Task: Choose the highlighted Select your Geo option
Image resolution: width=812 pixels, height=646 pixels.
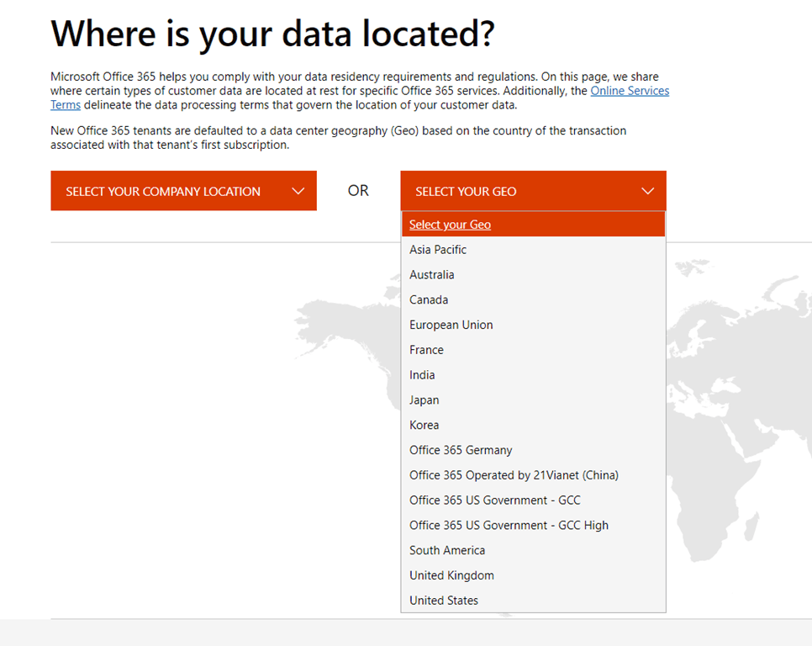Action: click(450, 225)
